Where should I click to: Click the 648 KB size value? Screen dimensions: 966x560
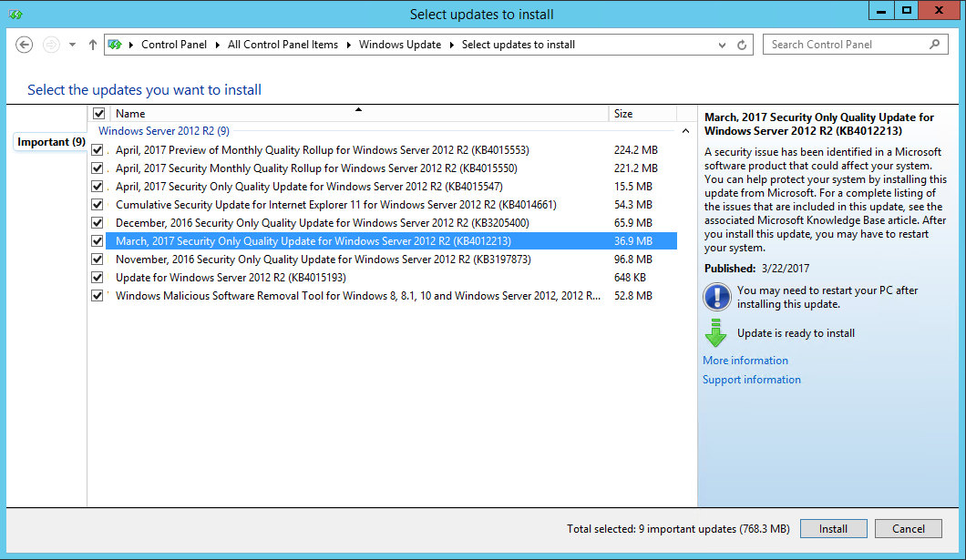[630, 278]
